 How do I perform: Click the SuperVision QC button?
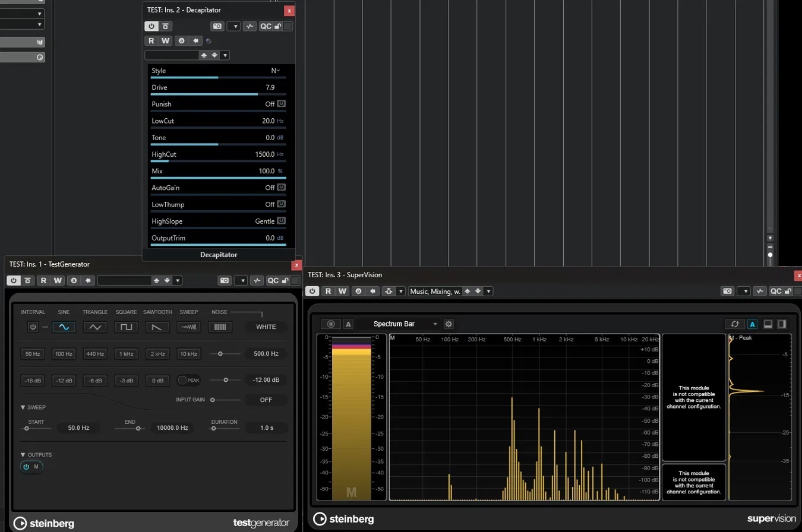(776, 291)
